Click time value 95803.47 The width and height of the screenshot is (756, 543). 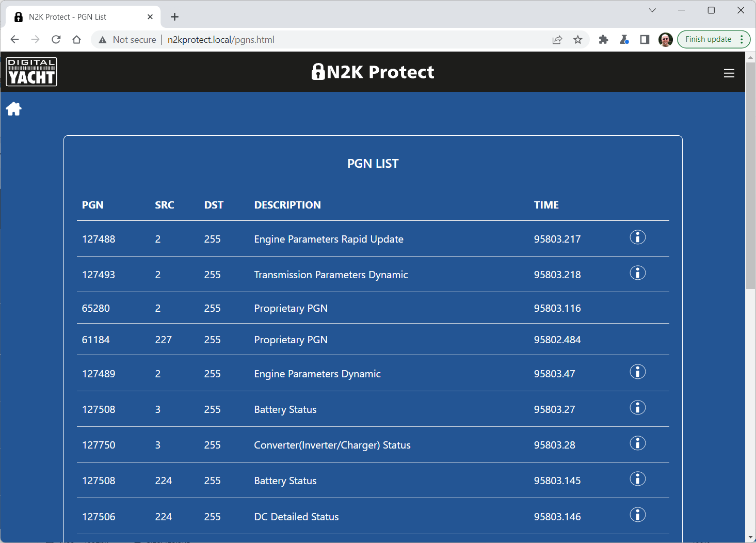pyautogui.click(x=555, y=374)
